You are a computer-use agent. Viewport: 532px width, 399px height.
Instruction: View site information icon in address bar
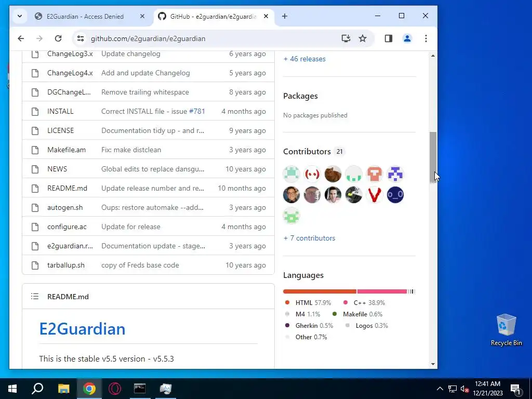point(81,38)
